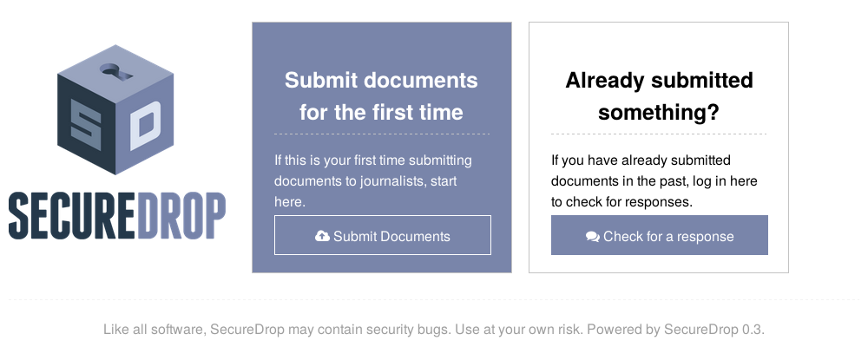
Task: Click the chat bubbles icon
Action: coord(592,237)
